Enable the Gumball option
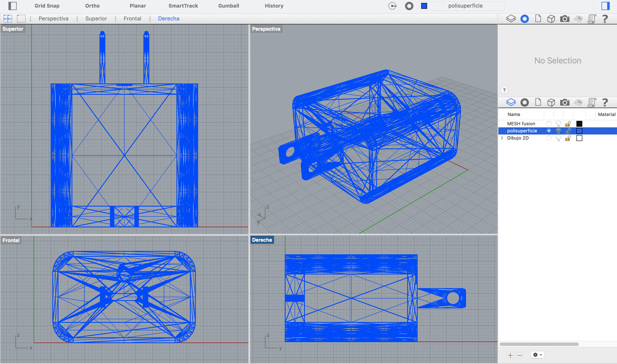Viewport: 617px width, 364px height. point(229,6)
